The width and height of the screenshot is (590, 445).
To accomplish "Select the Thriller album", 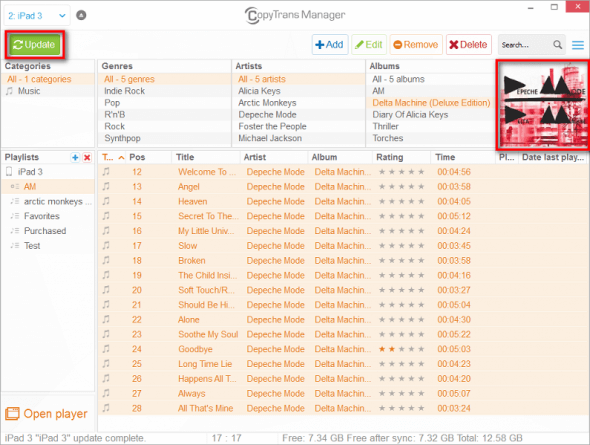I will (430, 126).
